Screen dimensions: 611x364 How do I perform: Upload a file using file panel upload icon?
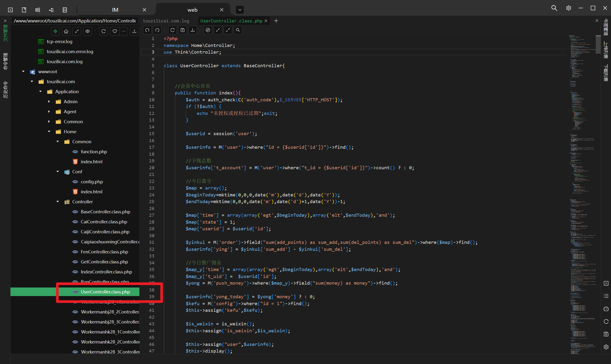coord(134,31)
